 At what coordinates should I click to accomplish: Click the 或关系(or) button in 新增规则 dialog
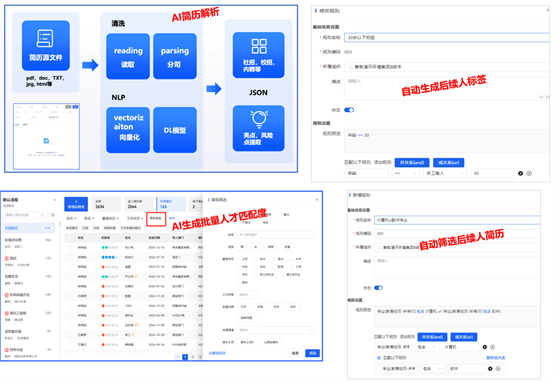point(464,337)
